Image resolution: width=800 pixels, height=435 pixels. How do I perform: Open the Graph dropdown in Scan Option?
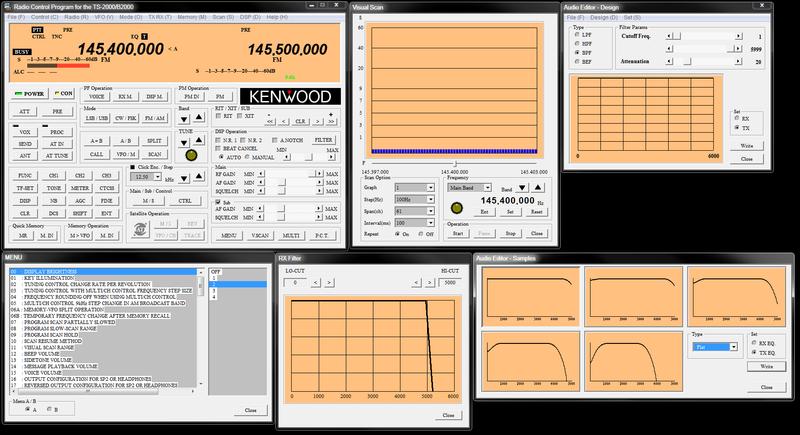[430, 188]
